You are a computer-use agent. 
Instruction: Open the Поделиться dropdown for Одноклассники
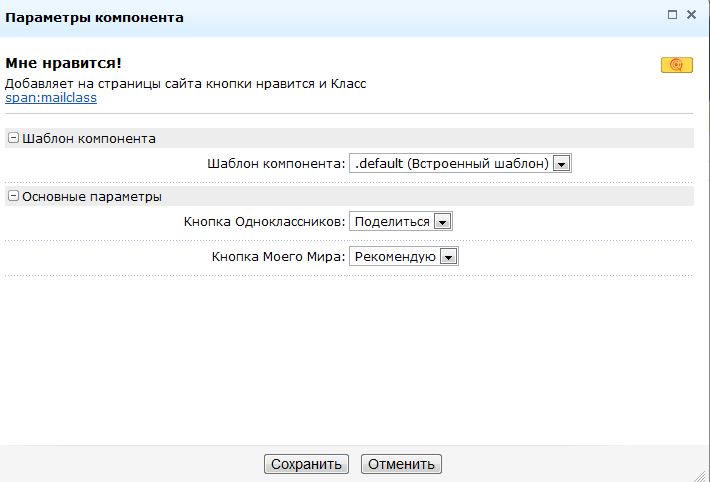401,221
